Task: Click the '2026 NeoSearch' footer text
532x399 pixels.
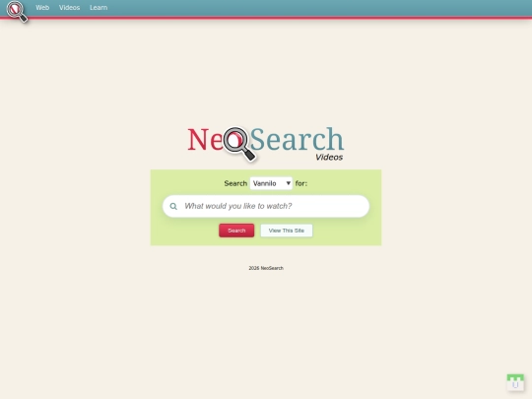Action: click(x=266, y=268)
